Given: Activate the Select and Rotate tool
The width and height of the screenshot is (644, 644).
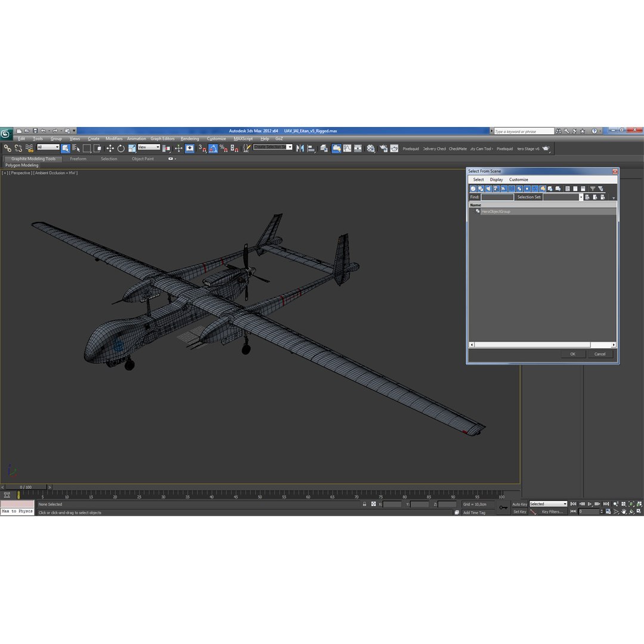Looking at the screenshot, I should (120, 148).
